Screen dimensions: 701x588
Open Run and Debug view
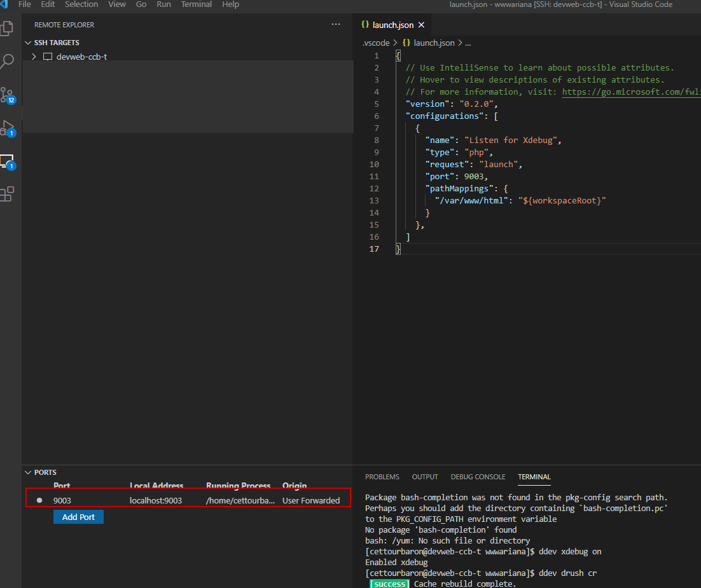(8, 128)
